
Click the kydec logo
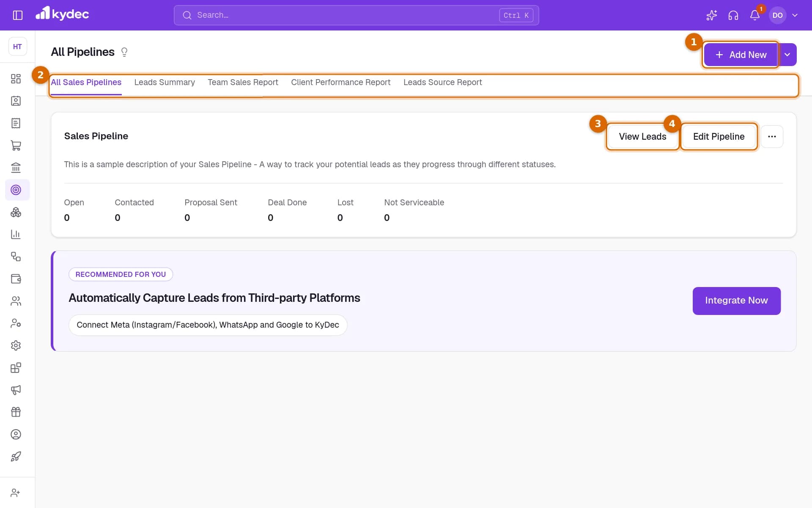62,14
